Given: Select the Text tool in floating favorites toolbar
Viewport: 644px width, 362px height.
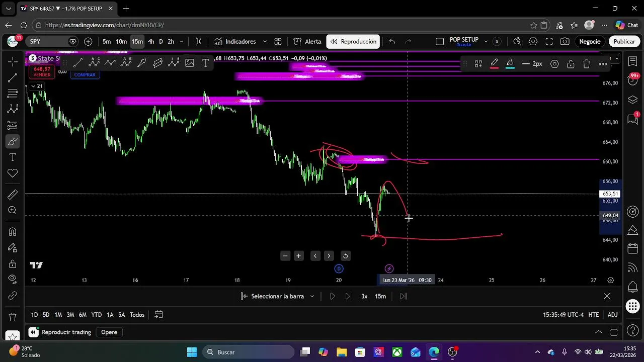Looking at the screenshot, I should [x=206, y=63].
